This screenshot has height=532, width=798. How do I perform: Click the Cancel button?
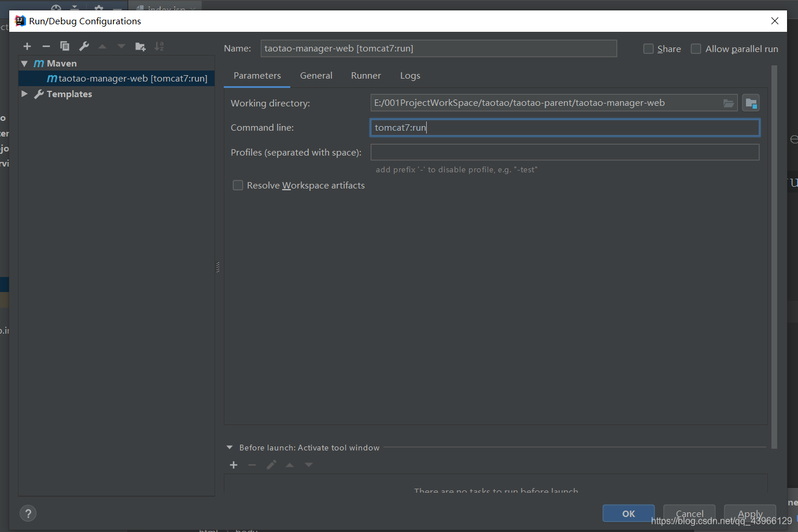point(689,513)
